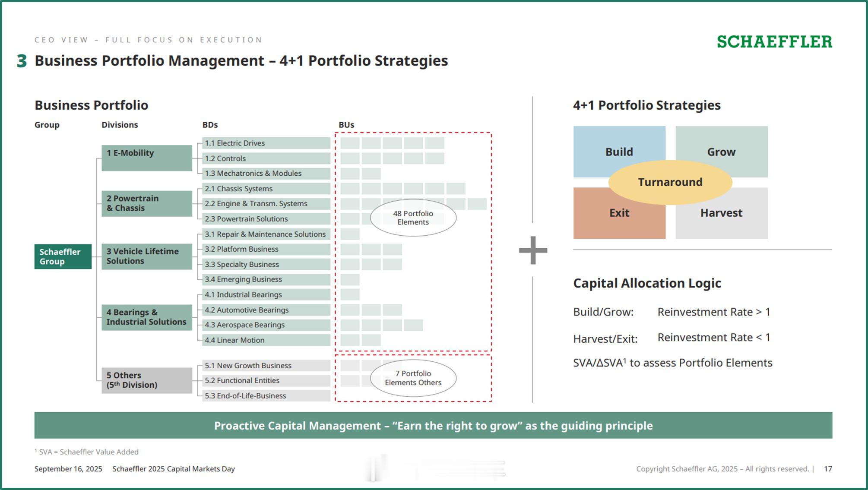
Task: Select 4 Bearings & Industrial Solutions division
Action: tap(147, 317)
